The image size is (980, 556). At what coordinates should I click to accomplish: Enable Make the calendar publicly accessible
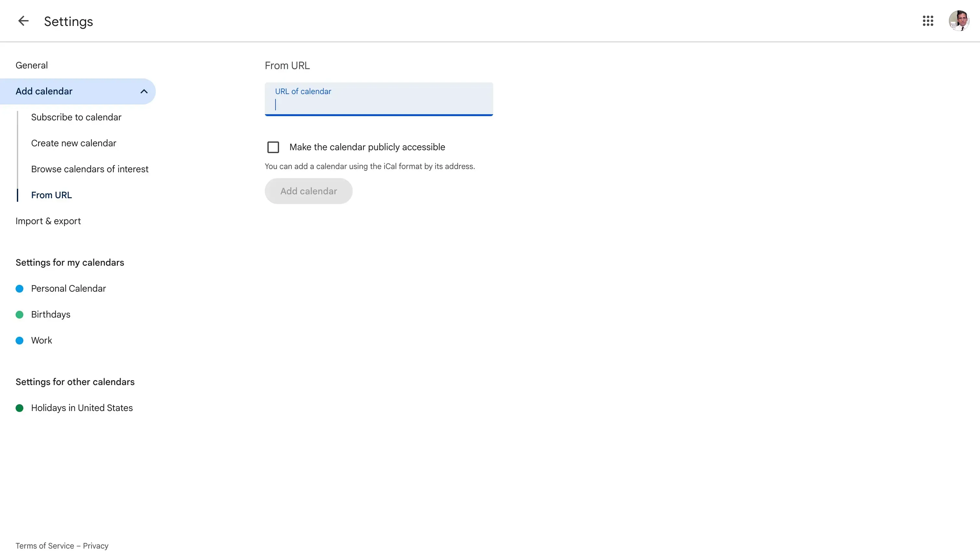coord(274,147)
